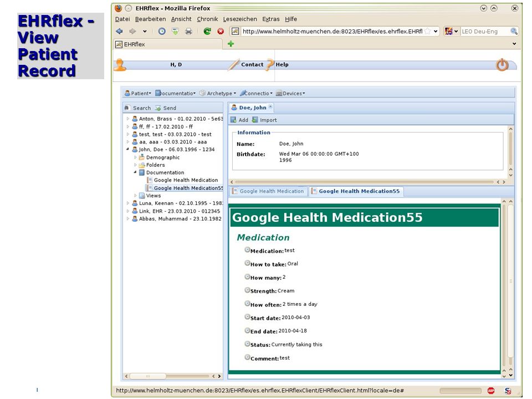This screenshot has height=399, width=532.
Task: Expand the Demographic tree node
Action: (135, 157)
